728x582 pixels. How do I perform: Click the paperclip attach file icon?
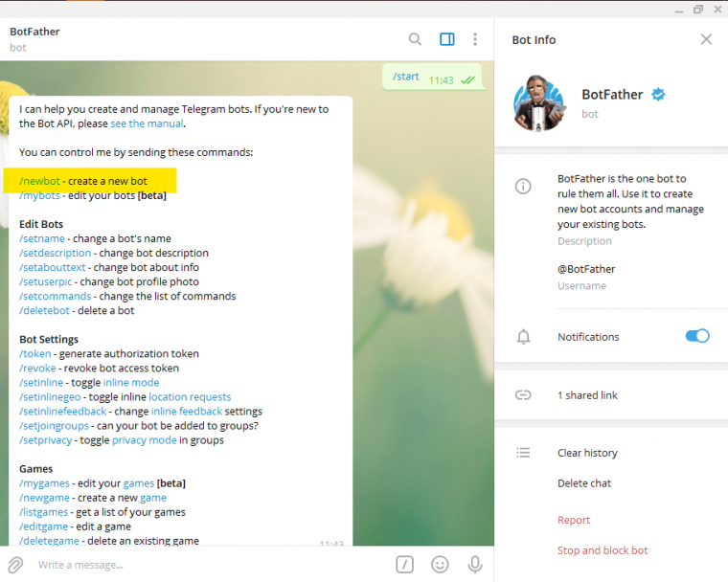click(x=15, y=565)
